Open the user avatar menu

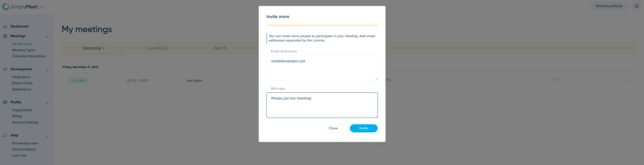636,6
